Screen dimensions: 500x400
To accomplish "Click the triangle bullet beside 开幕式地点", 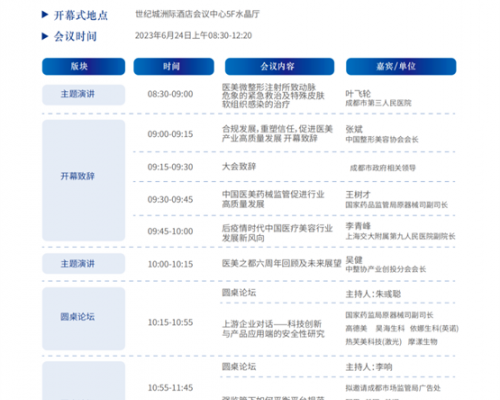I will (45, 15).
